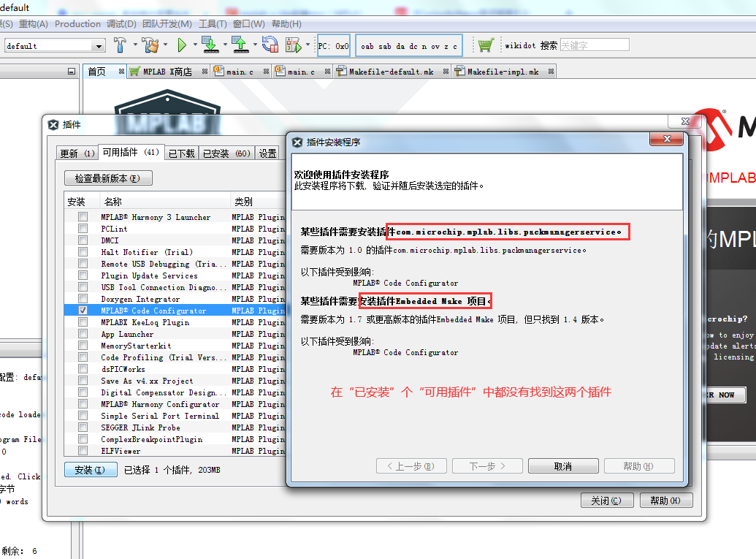The image size is (756, 559).
Task: Select the Save As v4.xx Project row
Action: (x=175, y=381)
